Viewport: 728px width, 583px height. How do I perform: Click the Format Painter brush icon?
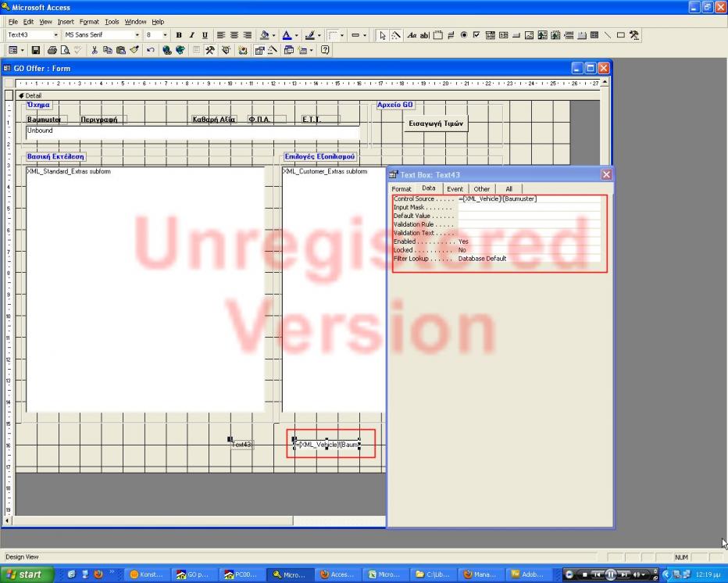pos(134,50)
